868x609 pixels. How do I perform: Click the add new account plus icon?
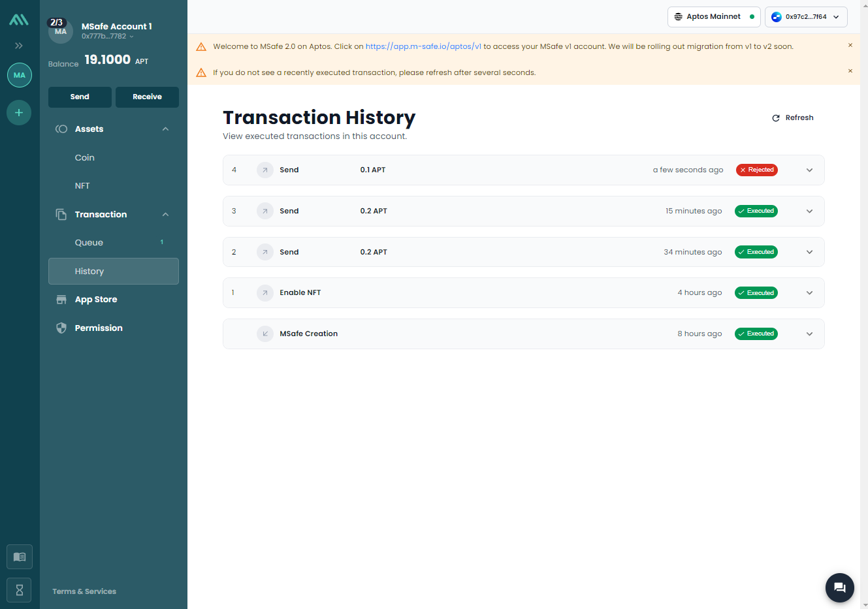19,113
